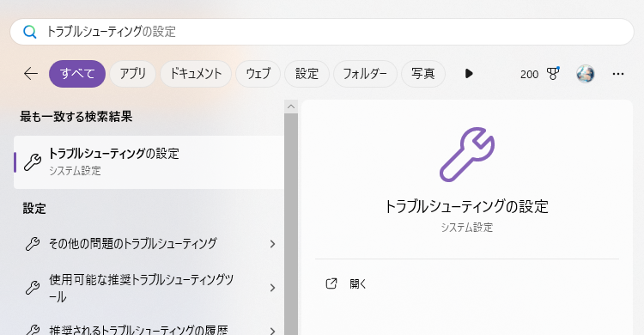Expand chevron for 使用可能な推奨トラブルシューティングツール

point(272,288)
